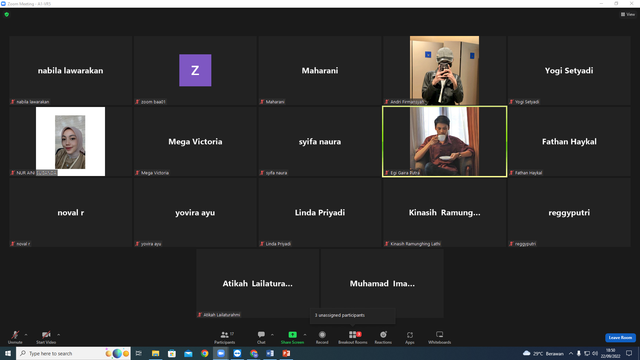Click the yovira ayu participant tile
Screen dimensions: 640x360
pos(195,212)
